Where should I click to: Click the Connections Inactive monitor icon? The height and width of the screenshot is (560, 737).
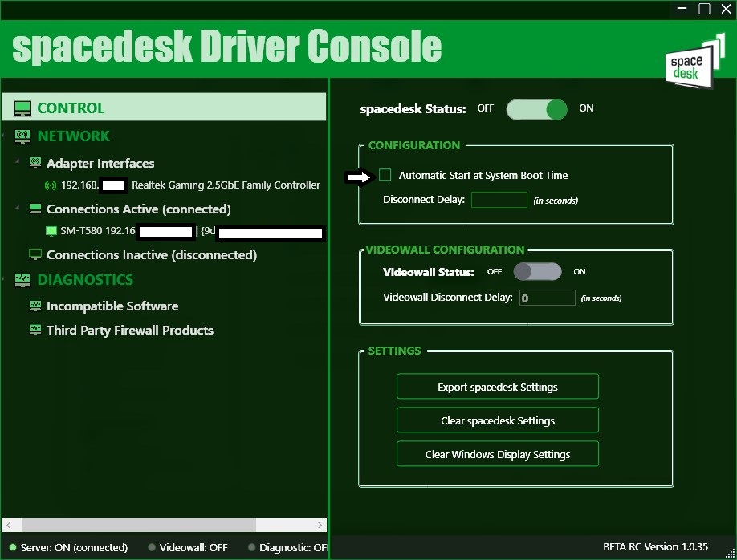(x=35, y=254)
